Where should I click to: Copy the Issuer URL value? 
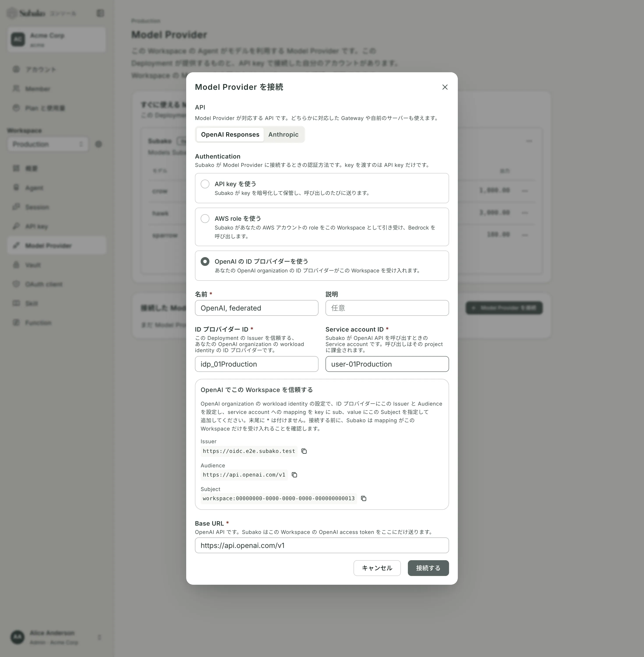click(304, 451)
